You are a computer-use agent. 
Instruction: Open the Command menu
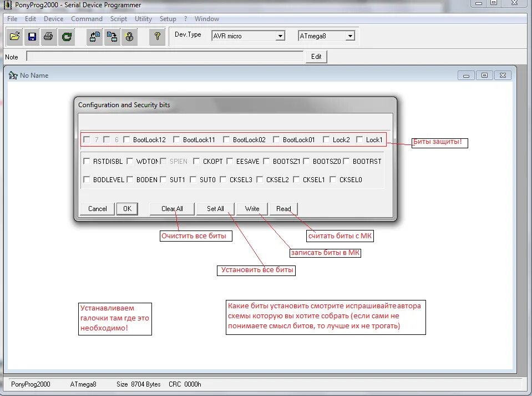pyautogui.click(x=87, y=19)
